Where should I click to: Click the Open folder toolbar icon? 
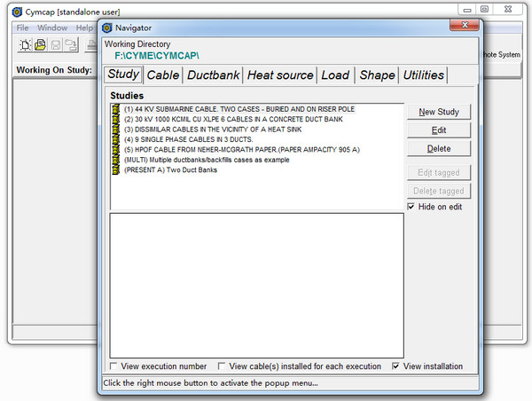[41, 45]
